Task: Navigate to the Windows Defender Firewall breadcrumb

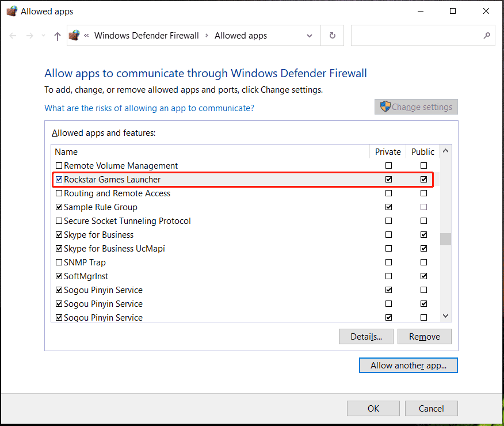Action: (x=146, y=35)
